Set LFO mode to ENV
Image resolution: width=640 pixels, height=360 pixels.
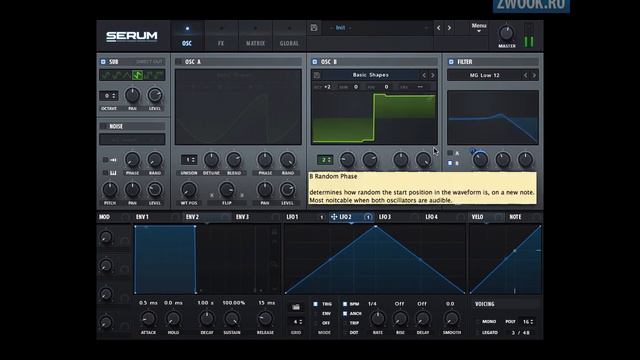(316, 313)
